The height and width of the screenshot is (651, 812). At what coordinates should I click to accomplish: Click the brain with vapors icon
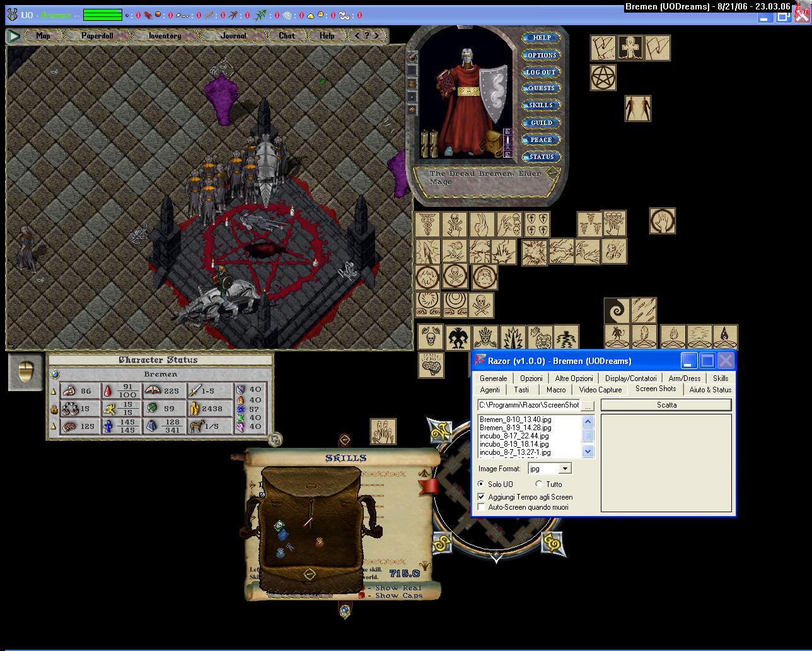431,365
